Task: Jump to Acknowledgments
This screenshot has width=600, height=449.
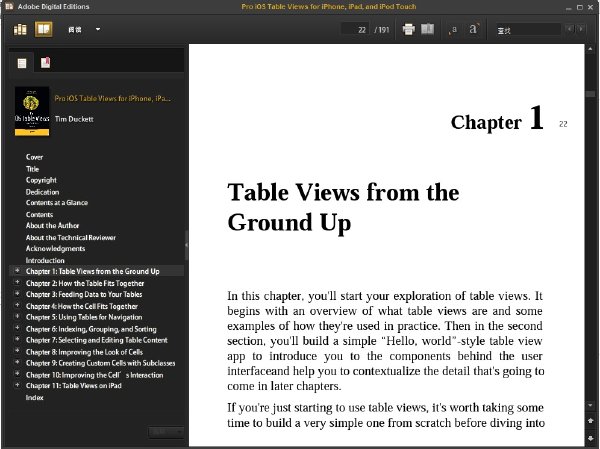Action: point(55,248)
